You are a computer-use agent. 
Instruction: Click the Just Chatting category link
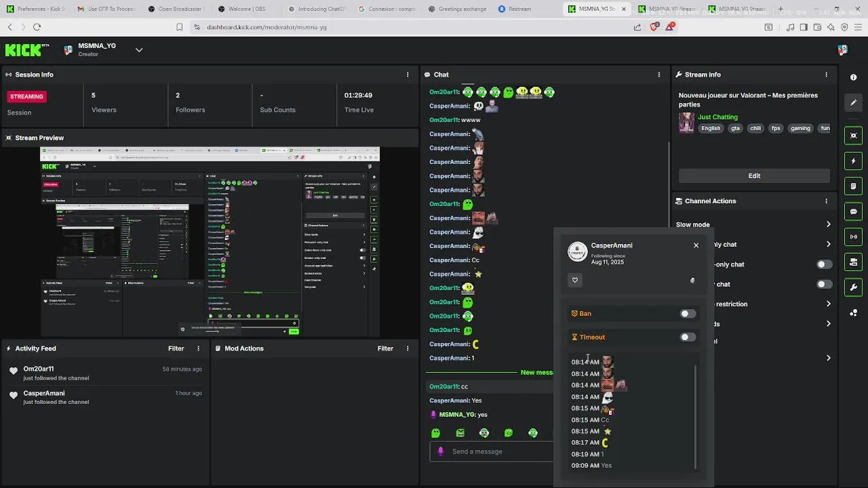717,117
